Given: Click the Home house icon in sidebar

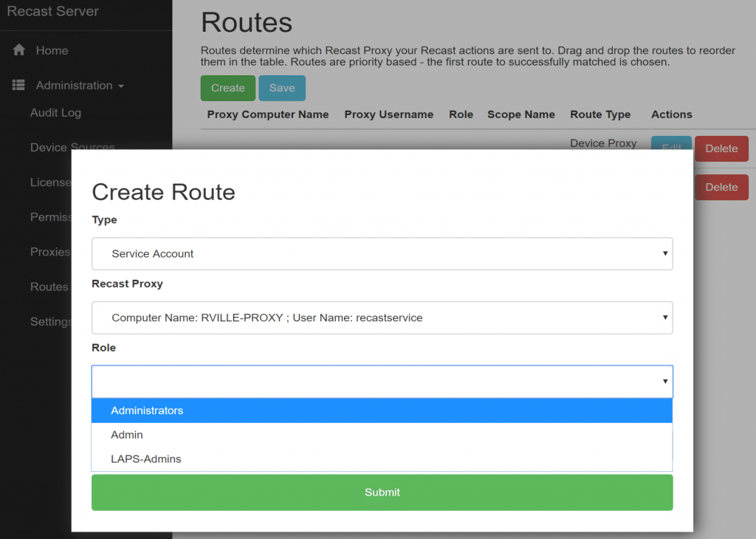Looking at the screenshot, I should (19, 50).
